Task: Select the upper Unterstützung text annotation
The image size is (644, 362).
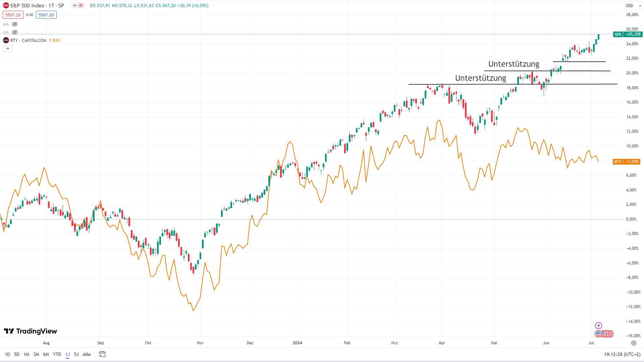Action: (x=514, y=64)
